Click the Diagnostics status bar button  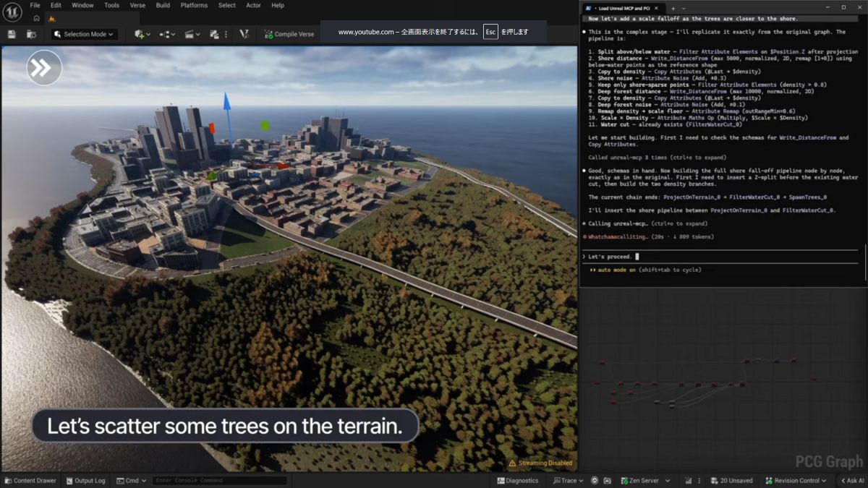pos(517,481)
